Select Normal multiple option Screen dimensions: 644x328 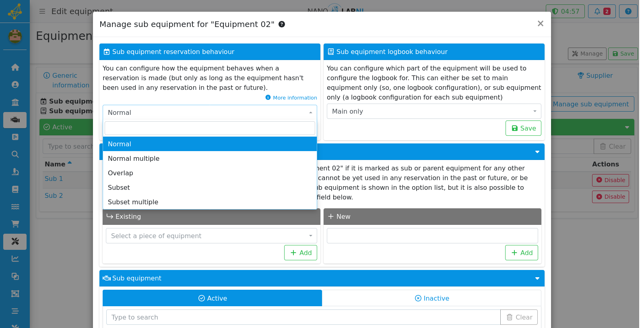pos(210,158)
